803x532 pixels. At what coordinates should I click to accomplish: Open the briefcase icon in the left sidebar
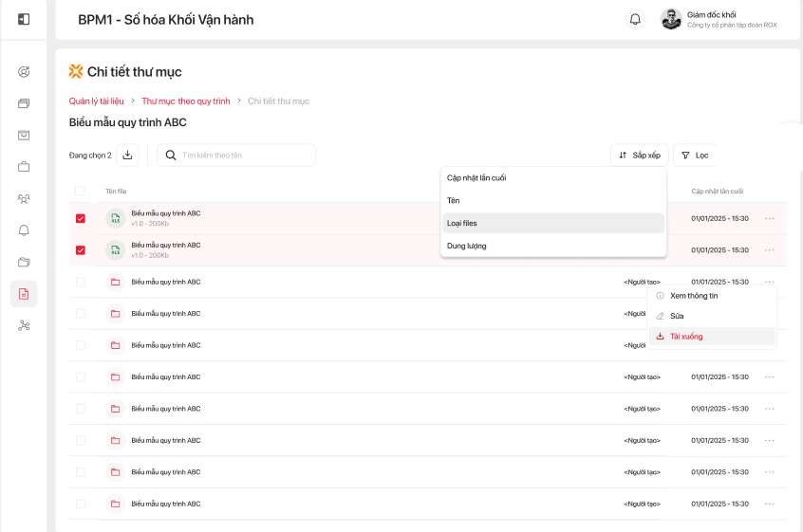tap(24, 167)
